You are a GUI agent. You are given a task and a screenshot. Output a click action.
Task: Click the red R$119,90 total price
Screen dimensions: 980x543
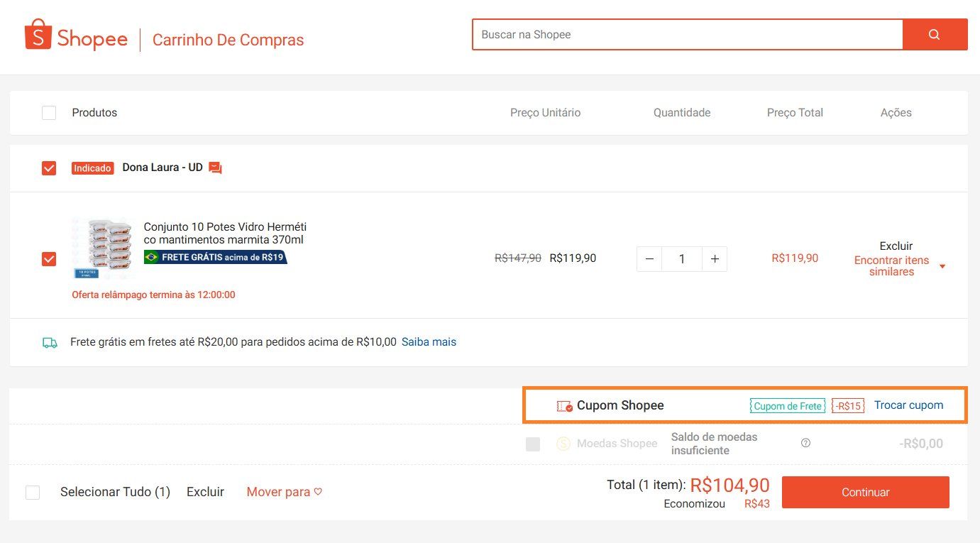795,258
